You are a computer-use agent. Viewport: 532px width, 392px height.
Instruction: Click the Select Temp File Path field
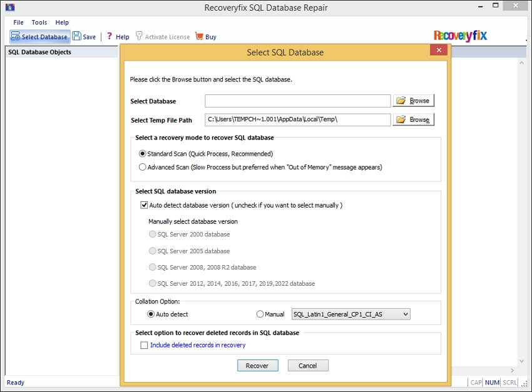[x=297, y=119]
